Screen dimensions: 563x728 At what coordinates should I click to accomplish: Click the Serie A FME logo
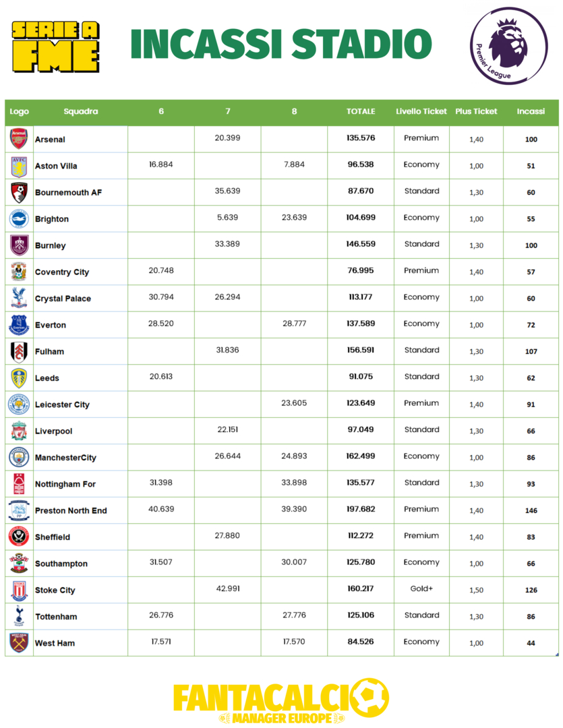pyautogui.click(x=57, y=46)
